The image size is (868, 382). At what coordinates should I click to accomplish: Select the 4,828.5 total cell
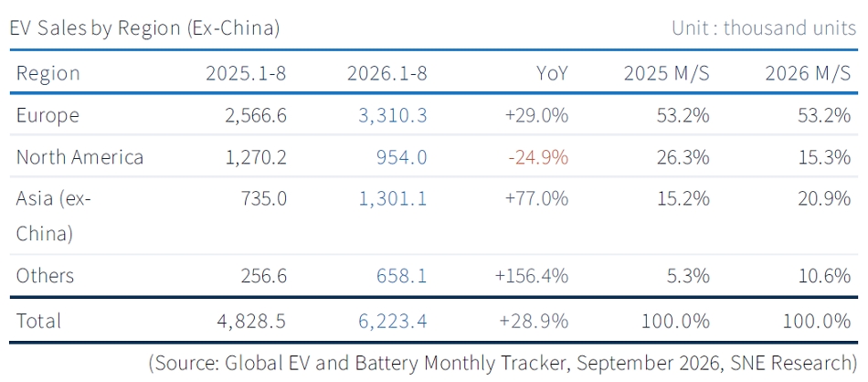tap(251, 321)
